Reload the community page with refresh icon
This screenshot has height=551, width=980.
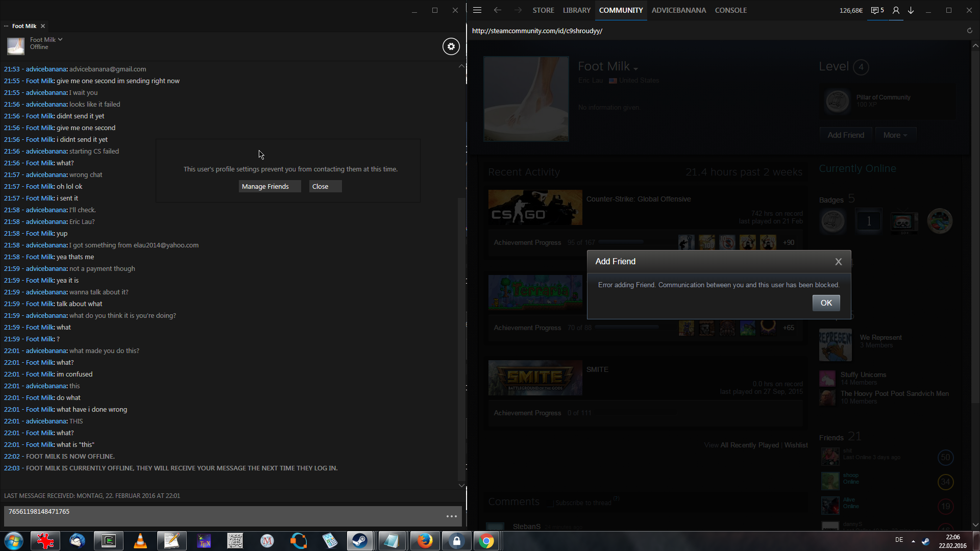969,31
